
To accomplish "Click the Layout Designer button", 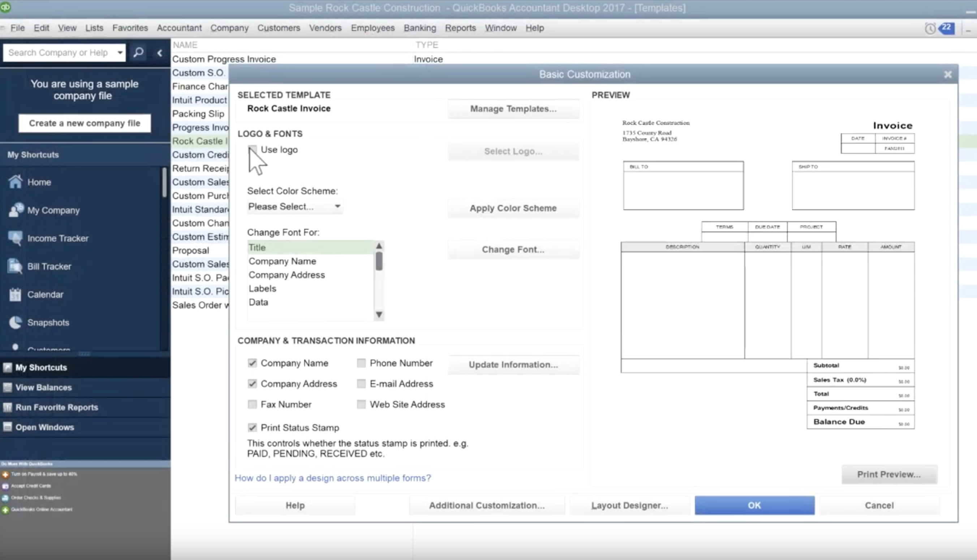I will (629, 505).
